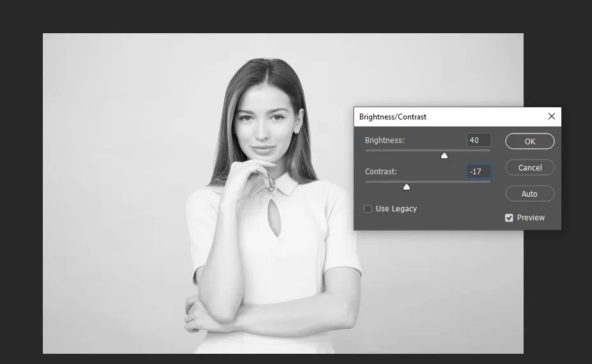Click the Contrast slider handle

coord(406,186)
